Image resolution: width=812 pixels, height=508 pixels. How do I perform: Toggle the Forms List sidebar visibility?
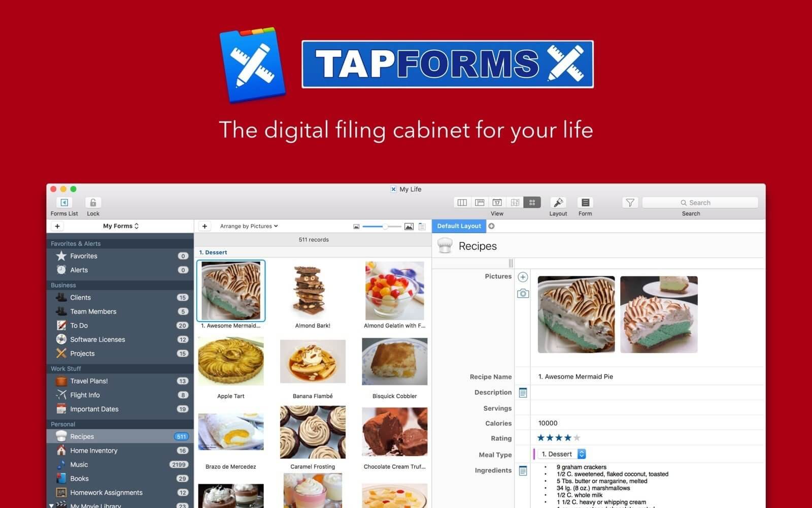63,202
